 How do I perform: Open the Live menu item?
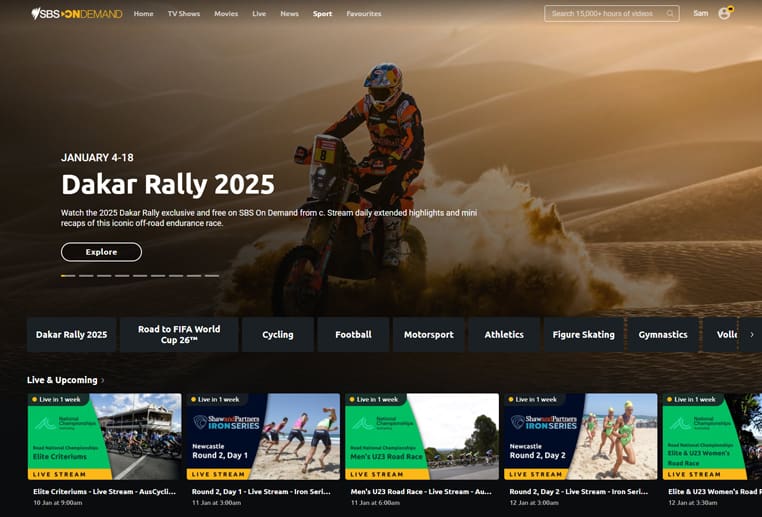(259, 14)
